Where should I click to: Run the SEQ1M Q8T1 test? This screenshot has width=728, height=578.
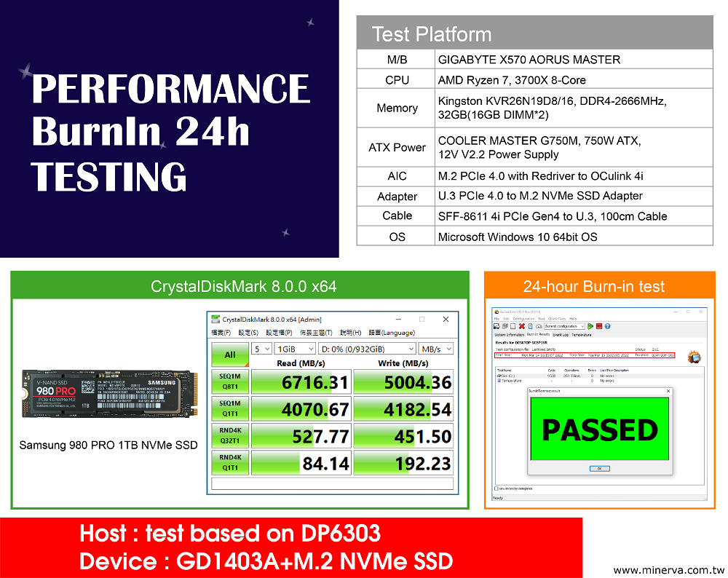click(230, 381)
